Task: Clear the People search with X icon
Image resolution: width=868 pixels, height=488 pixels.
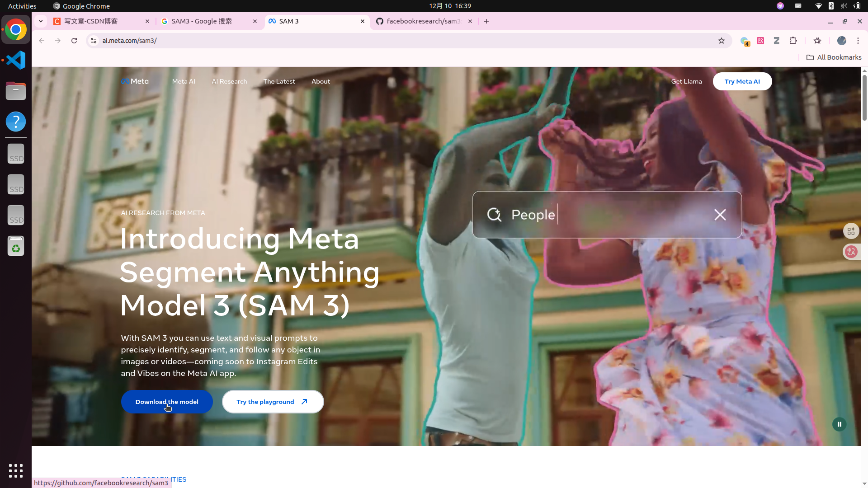Action: tap(720, 215)
